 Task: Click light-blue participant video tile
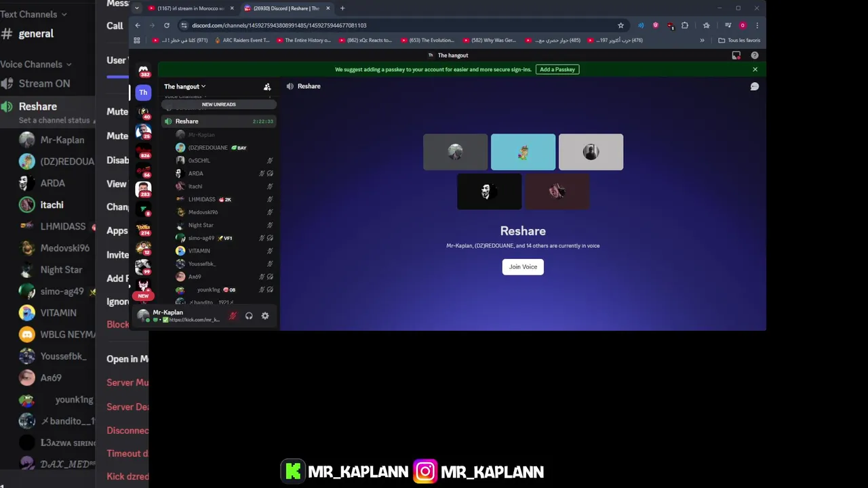[x=523, y=152]
